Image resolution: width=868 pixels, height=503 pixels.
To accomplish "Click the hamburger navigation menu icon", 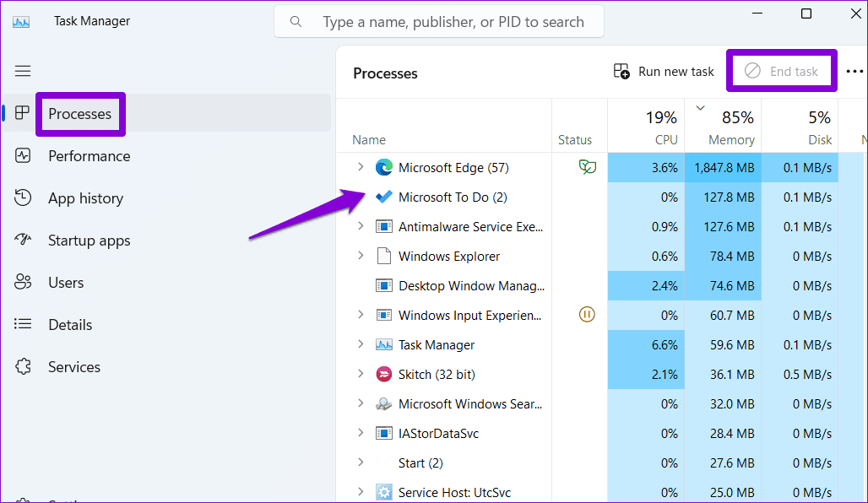I will (23, 71).
